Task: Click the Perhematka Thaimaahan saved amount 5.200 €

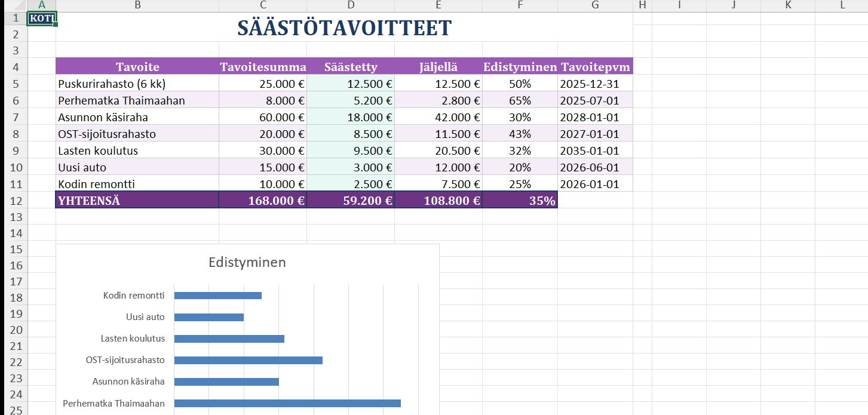Action: [351, 100]
